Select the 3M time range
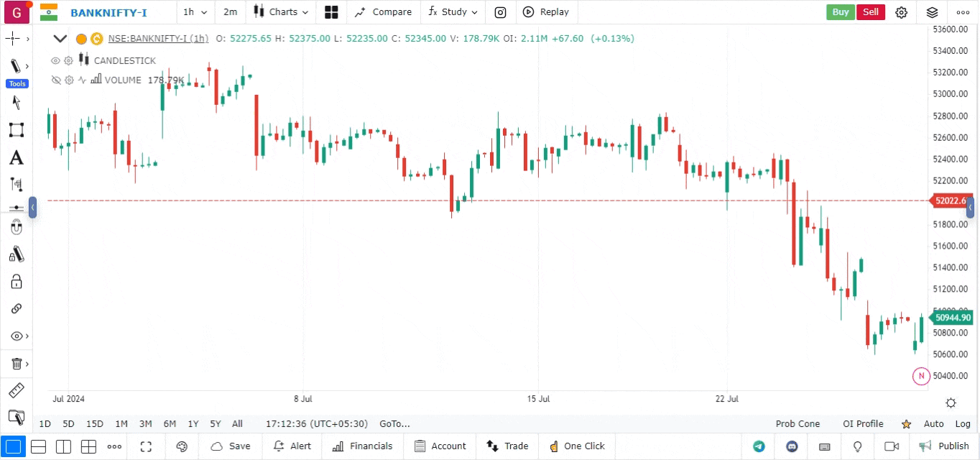This screenshot has width=980, height=460. coord(145,424)
